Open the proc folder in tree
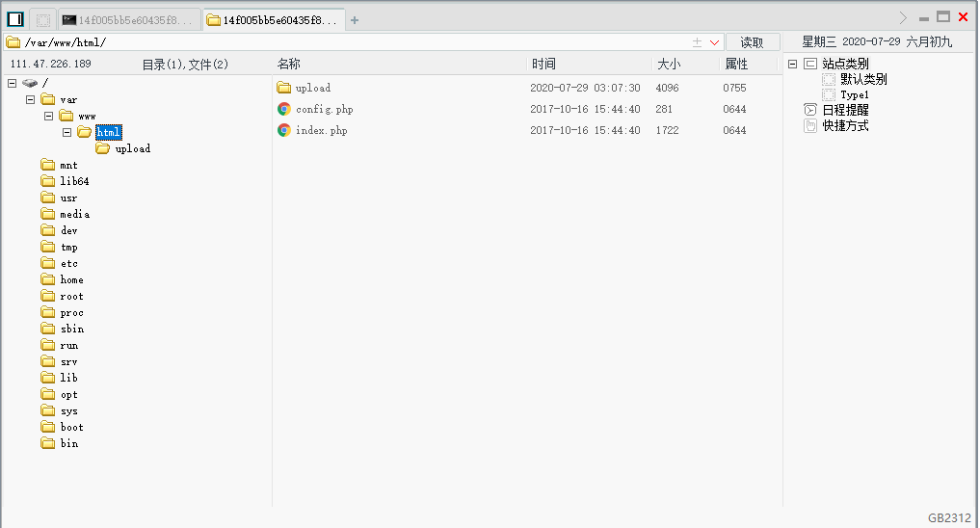 tap(63, 312)
